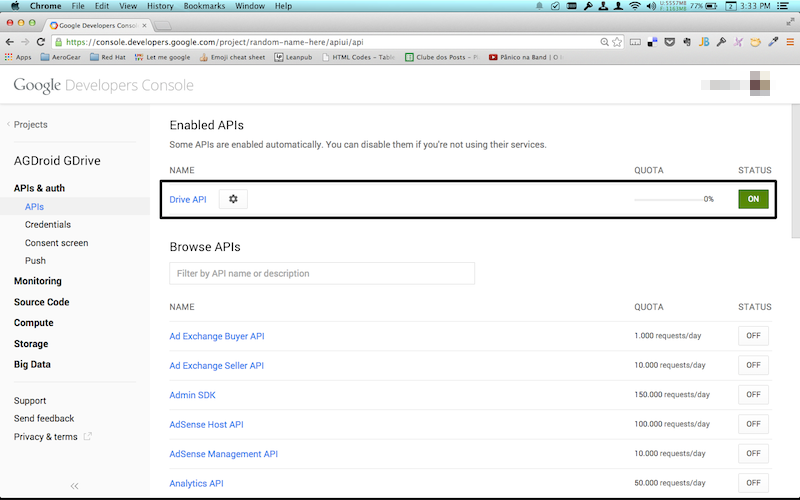The width and height of the screenshot is (800, 500).
Task: Open notification center list icon
Action: pyautogui.click(x=783, y=6)
